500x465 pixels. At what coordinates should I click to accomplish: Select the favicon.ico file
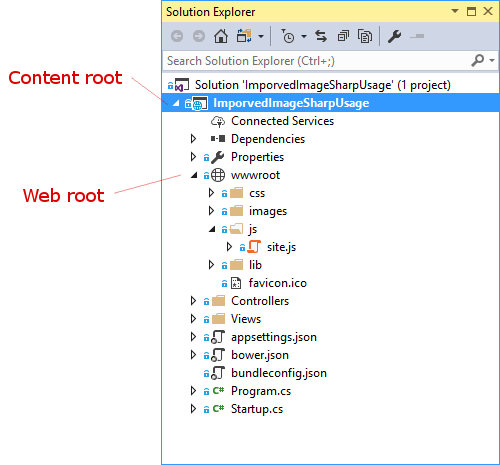278,283
